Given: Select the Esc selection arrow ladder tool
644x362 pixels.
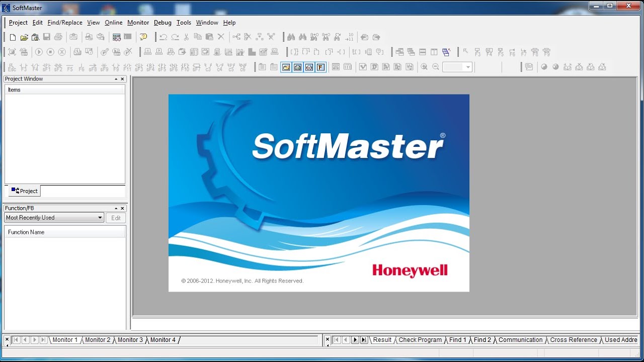Looking at the screenshot, I should 12,67.
